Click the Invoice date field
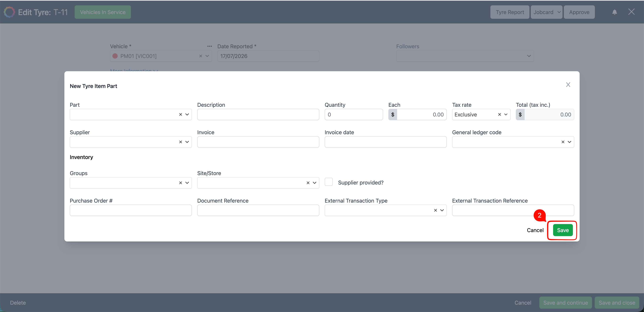 coord(386,142)
